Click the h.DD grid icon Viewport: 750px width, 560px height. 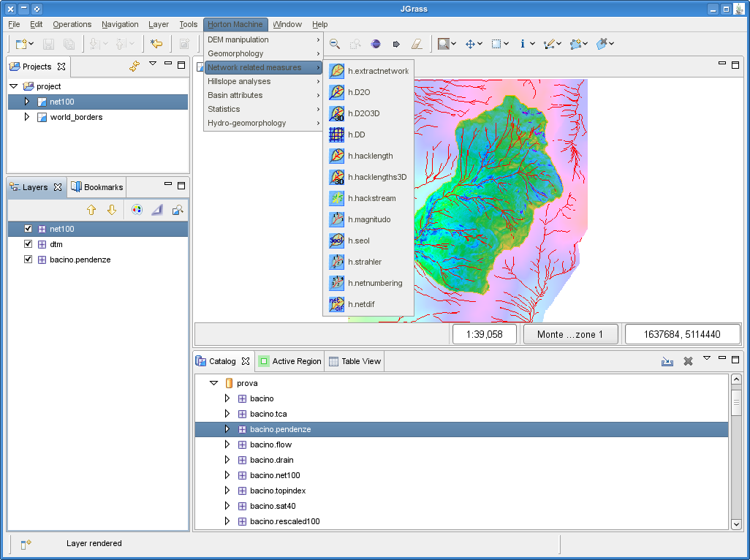click(x=336, y=135)
